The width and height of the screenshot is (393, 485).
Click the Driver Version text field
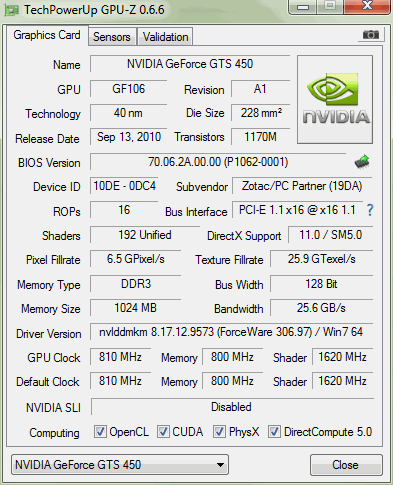(x=231, y=332)
